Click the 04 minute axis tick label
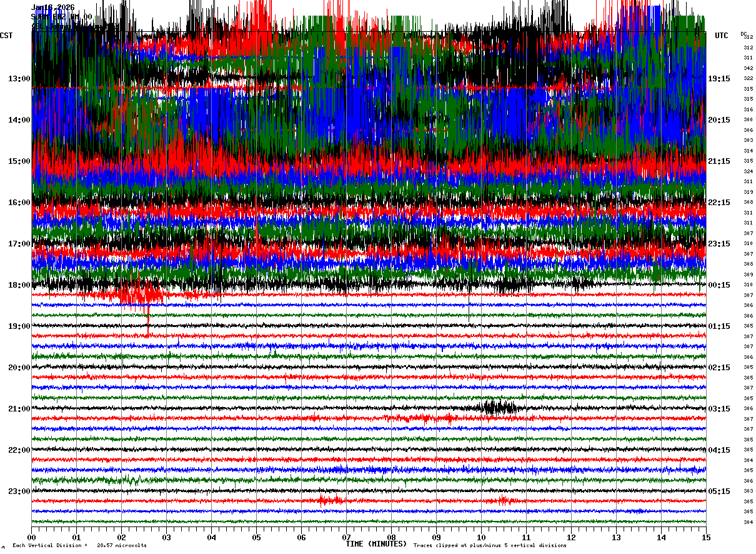Viewport: 756px width, 554px height. point(211,537)
